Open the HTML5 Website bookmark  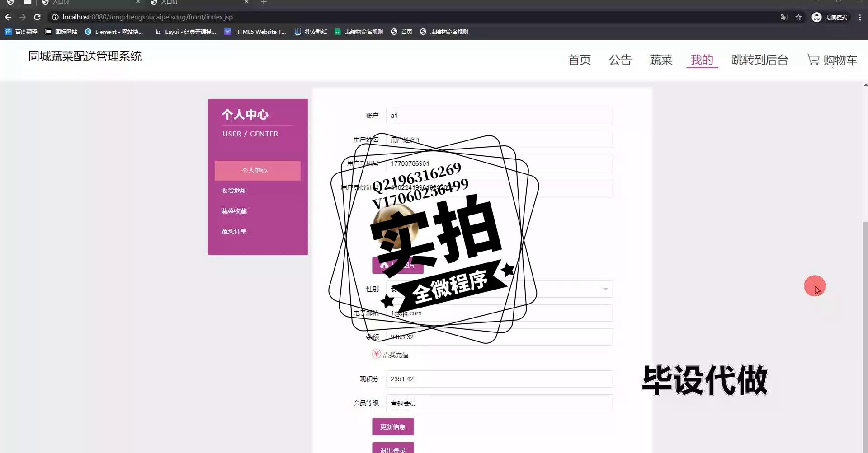pos(255,32)
